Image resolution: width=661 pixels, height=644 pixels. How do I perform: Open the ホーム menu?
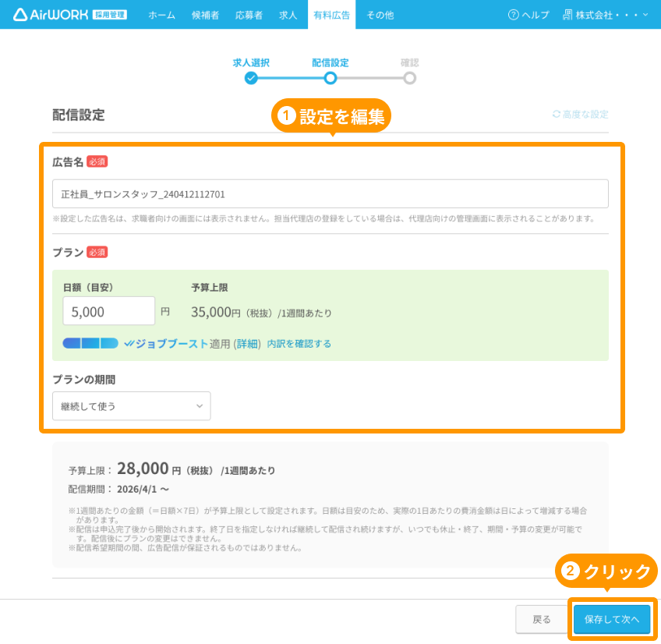pyautogui.click(x=162, y=15)
